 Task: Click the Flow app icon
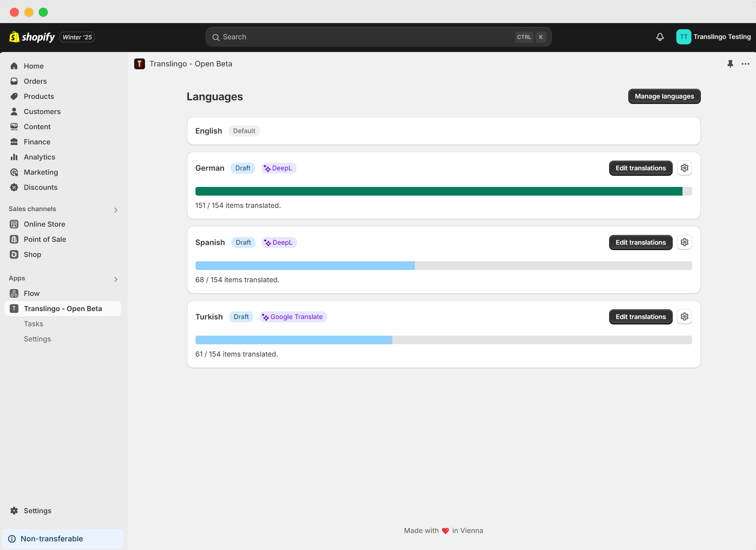(x=14, y=293)
